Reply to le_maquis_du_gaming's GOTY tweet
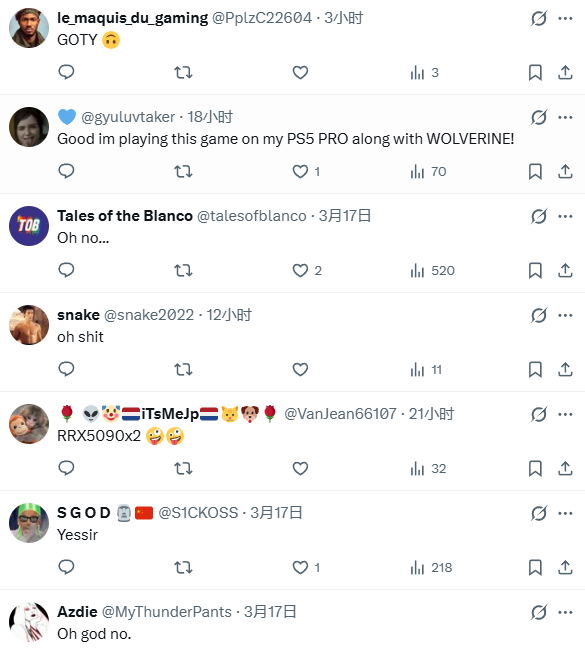Viewport: 585px width, 653px height. click(x=66, y=72)
